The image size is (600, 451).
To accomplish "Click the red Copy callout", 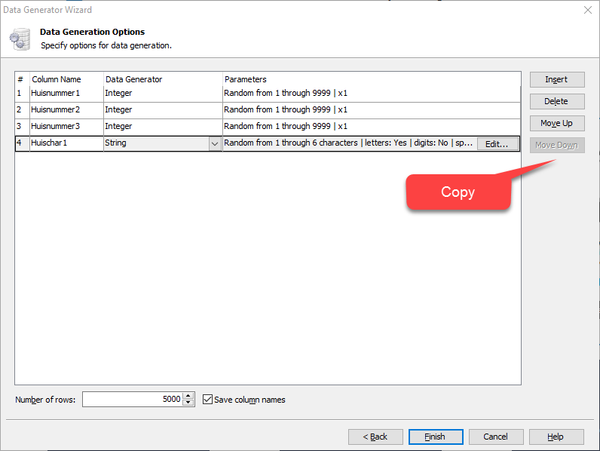I will [458, 191].
